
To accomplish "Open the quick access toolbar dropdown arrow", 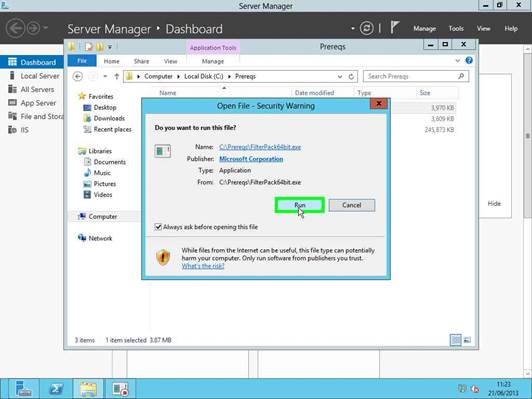I will point(110,47).
